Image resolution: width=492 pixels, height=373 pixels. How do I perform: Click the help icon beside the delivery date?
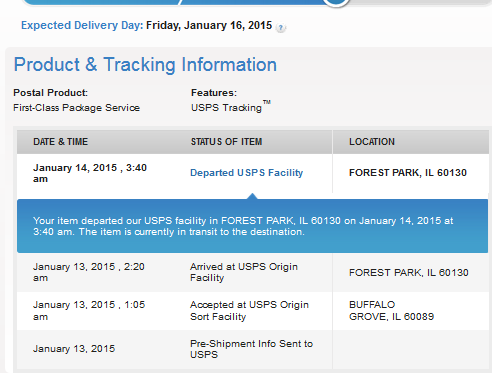click(x=281, y=28)
